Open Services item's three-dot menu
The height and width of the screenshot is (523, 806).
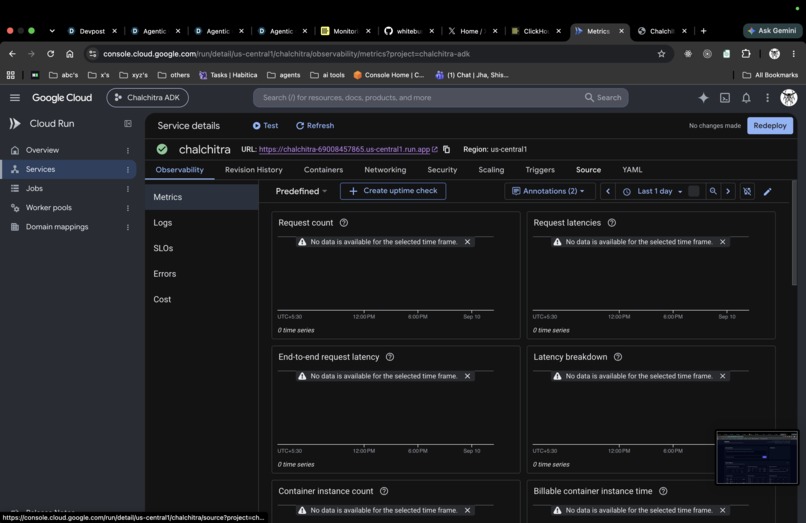coord(127,170)
